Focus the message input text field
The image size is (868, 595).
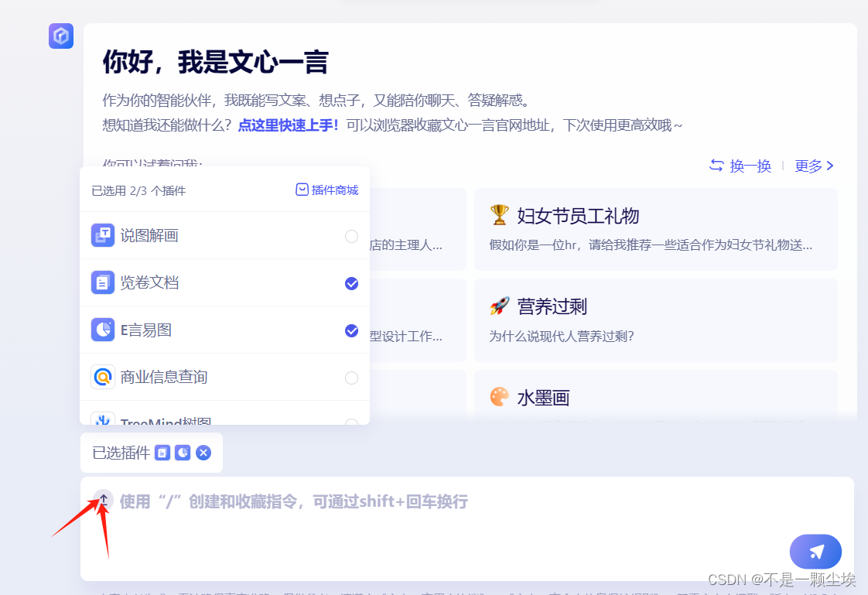point(466,528)
